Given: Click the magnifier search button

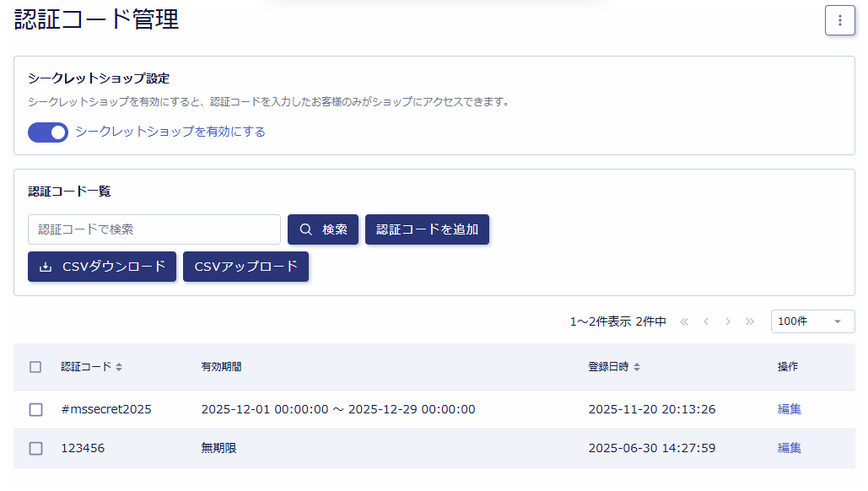Looking at the screenshot, I should pyautogui.click(x=323, y=229).
